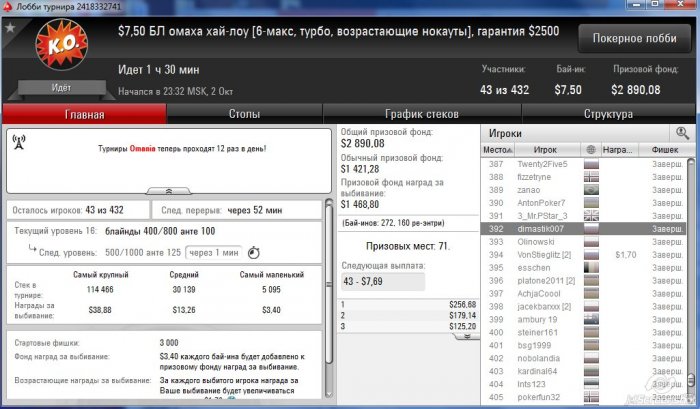Click the broadcast antenna news icon
The width and height of the screenshot is (700, 409).
tap(19, 142)
